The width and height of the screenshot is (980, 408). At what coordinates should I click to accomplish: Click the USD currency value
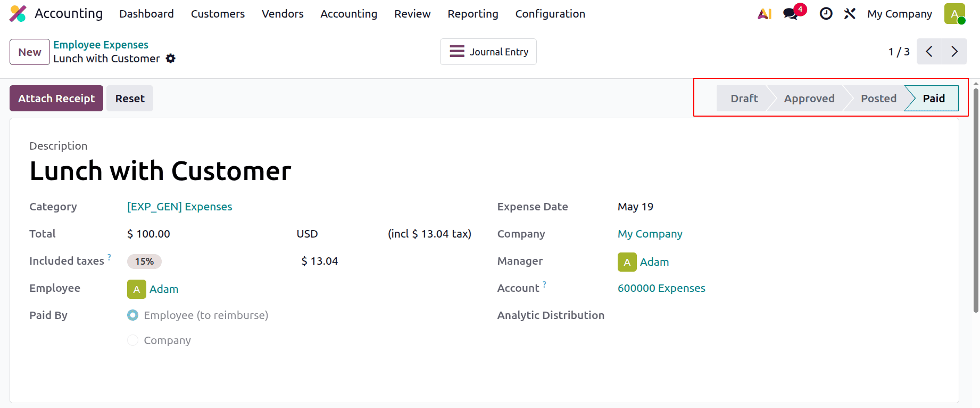point(307,234)
